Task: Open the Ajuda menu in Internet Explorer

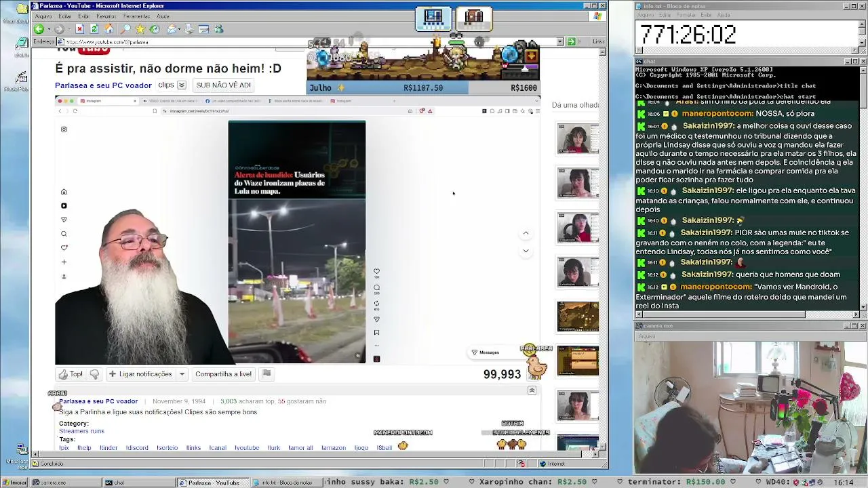Action: (x=163, y=16)
